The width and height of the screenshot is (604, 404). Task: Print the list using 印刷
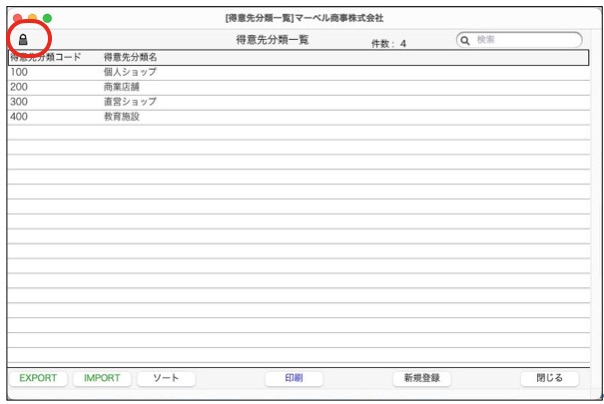[293, 379]
